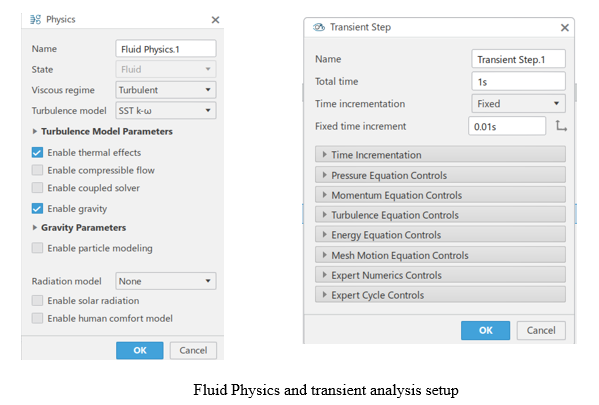The width and height of the screenshot is (599, 405).
Task: Close the Transient Step dialog
Action: point(565,28)
